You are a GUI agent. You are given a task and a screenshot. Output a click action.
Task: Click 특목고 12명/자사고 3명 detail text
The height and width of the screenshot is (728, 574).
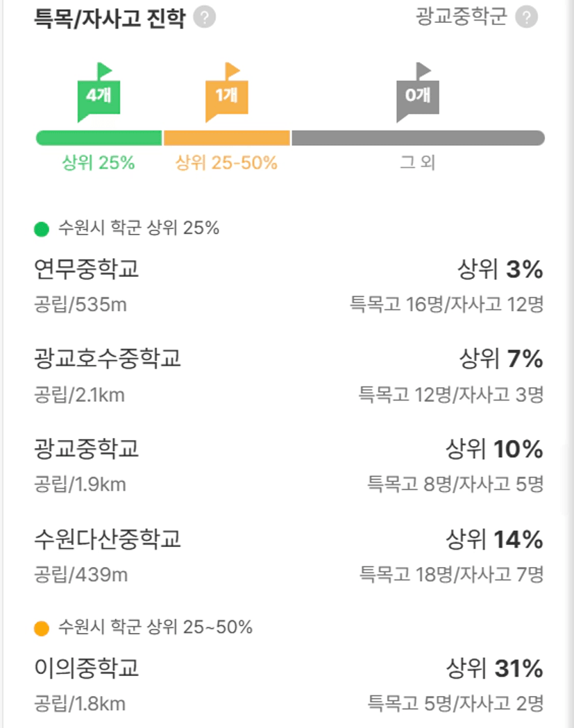pos(451,395)
